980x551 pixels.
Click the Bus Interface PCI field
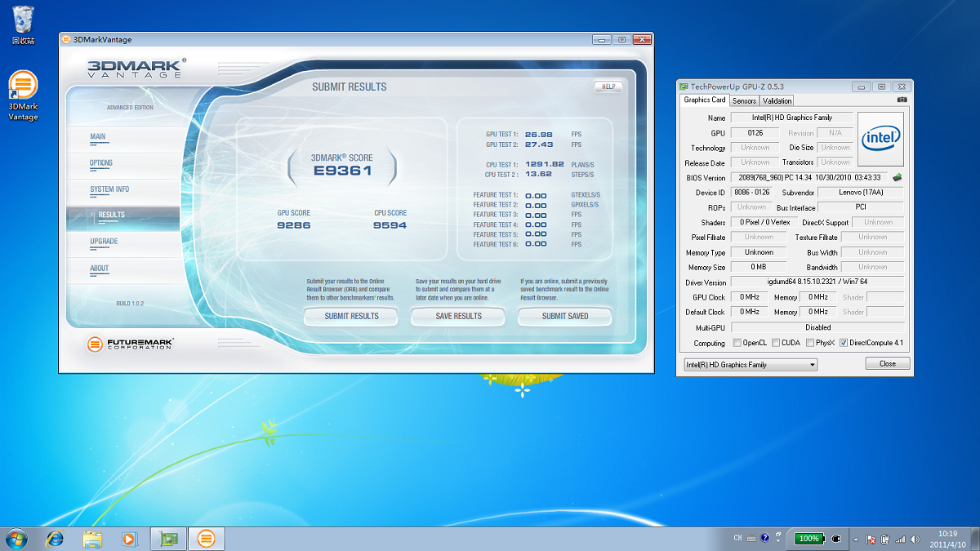click(860, 207)
